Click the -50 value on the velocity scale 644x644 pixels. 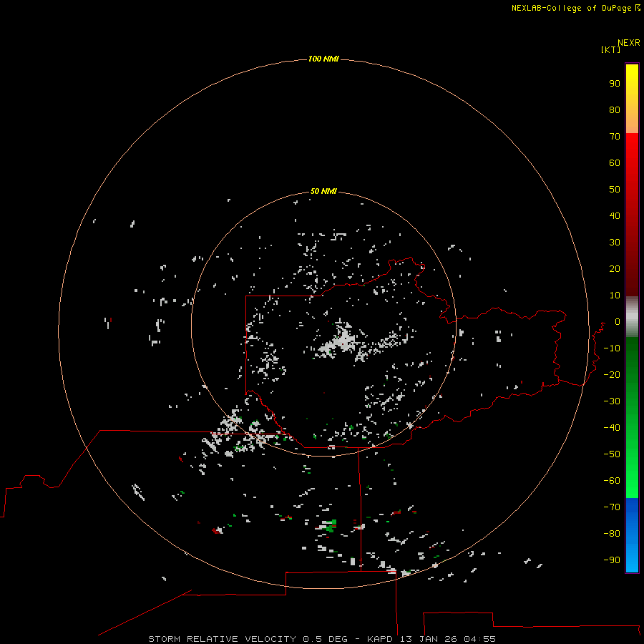612,454
